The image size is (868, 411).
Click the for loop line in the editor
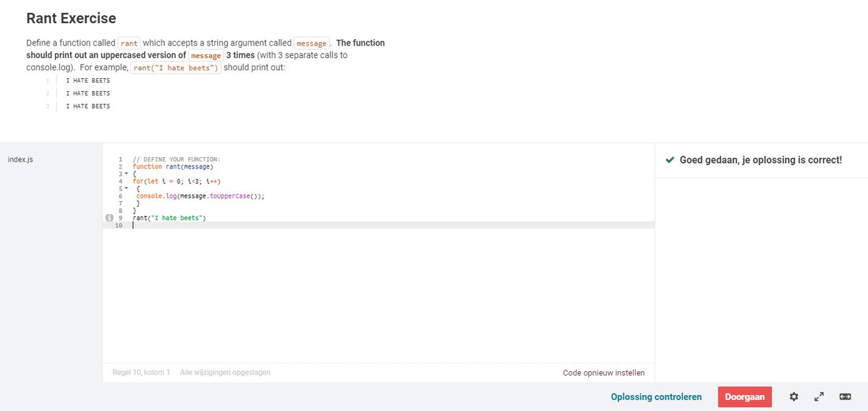[176, 181]
